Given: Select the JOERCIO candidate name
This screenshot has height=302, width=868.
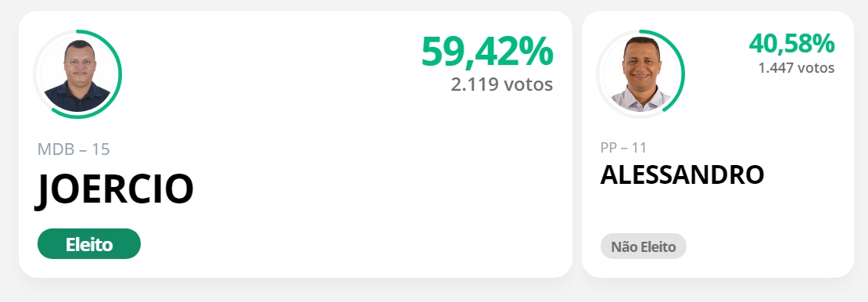Looking at the screenshot, I should coord(115,189).
